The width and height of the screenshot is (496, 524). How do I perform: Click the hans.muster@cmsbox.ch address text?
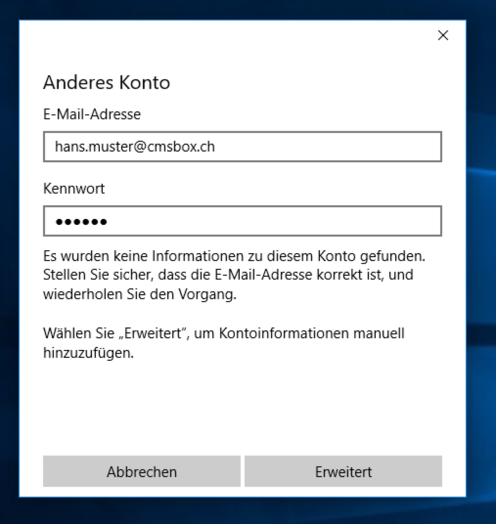coord(135,147)
